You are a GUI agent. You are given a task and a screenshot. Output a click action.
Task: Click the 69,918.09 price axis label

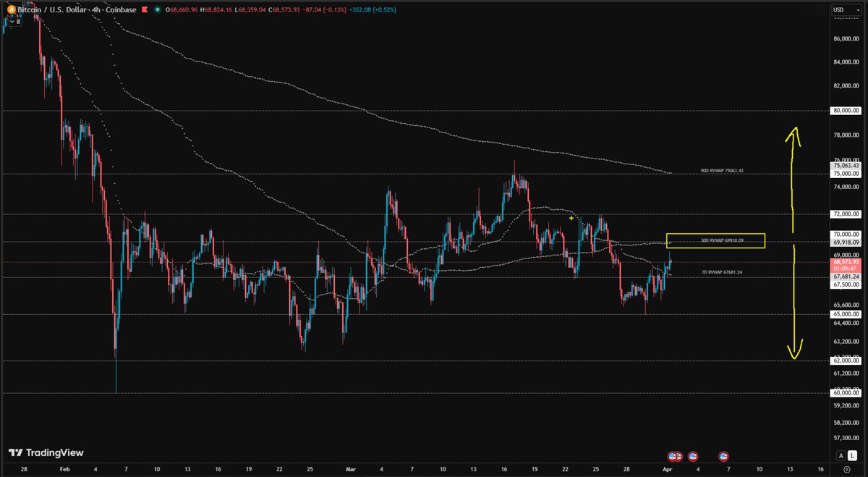click(x=846, y=242)
